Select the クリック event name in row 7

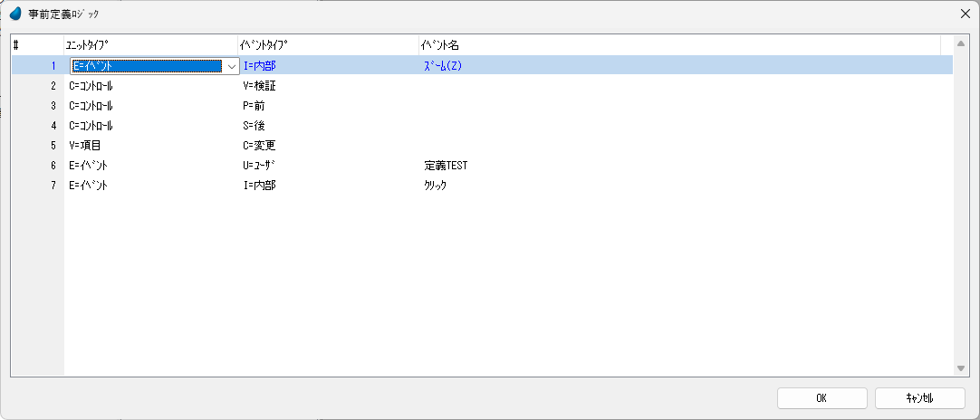point(436,185)
